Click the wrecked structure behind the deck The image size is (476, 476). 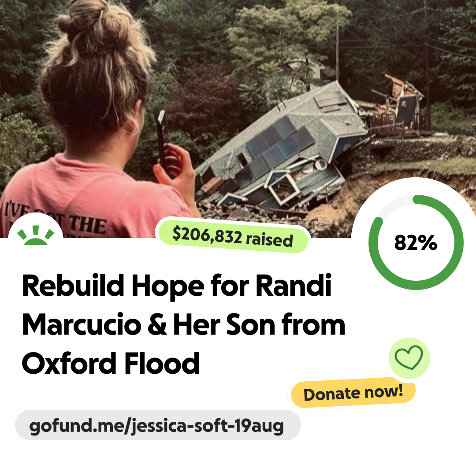(x=401, y=97)
